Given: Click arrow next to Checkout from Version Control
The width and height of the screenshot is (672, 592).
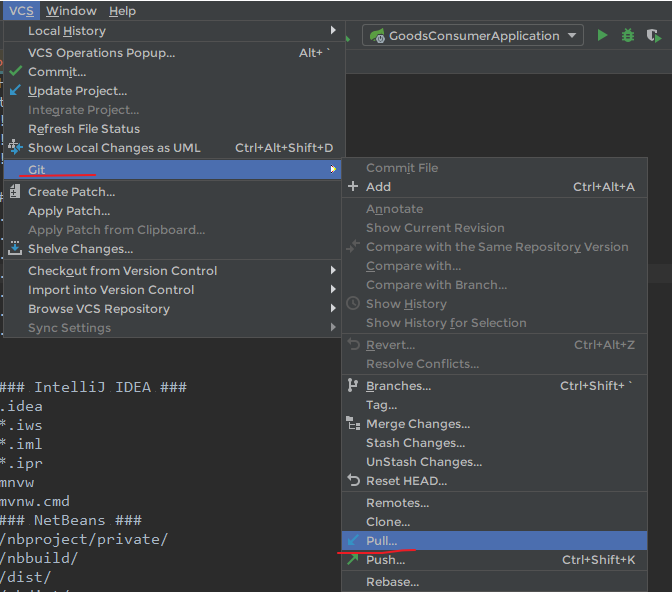Looking at the screenshot, I should (x=333, y=270).
